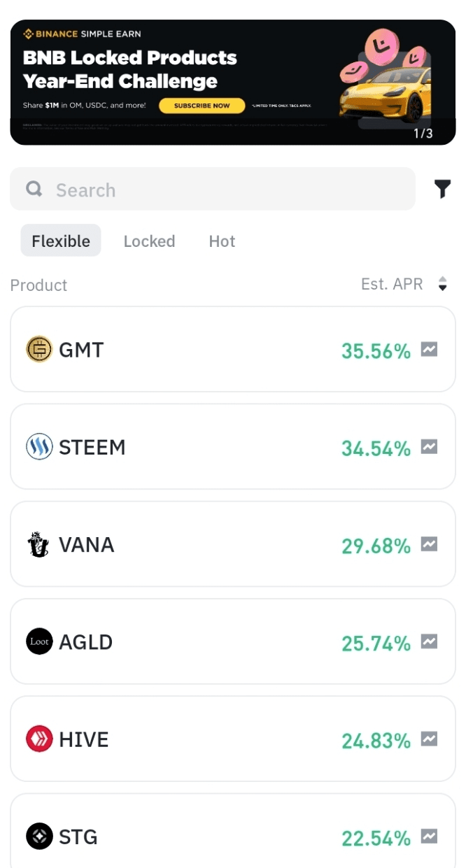Sort products by Est. APR arrows
Screen dimensions: 473x868
(442, 284)
